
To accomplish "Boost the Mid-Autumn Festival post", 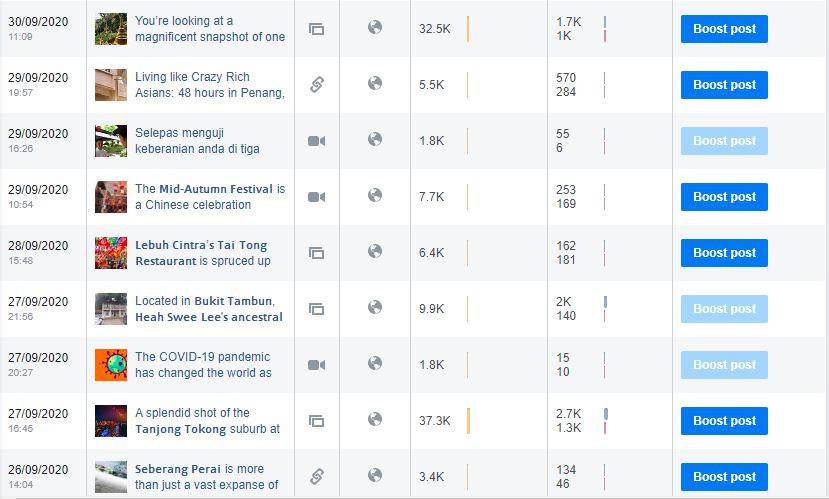I will (x=724, y=197).
